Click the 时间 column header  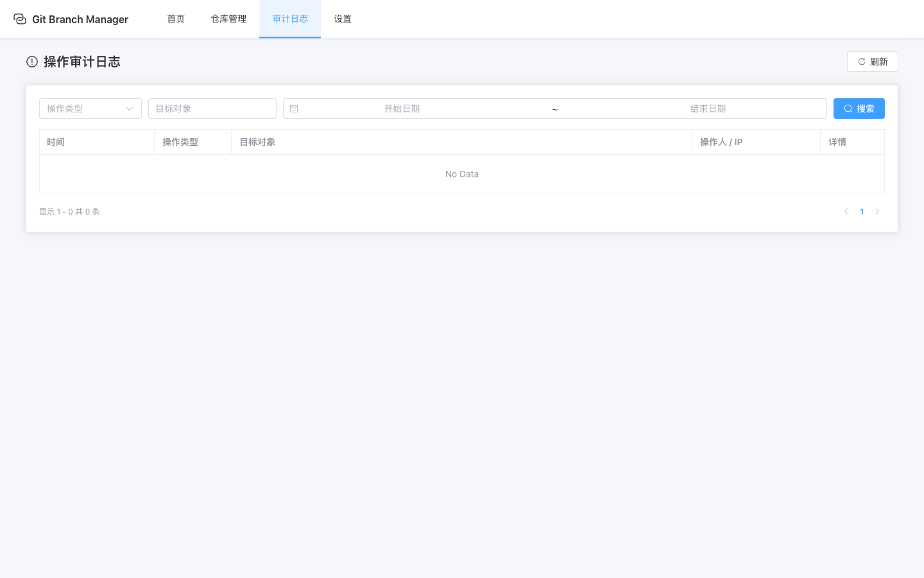pos(56,142)
